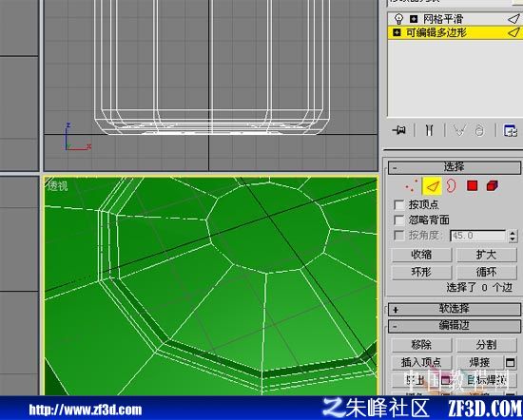Select Polygon sub-object mode icon
This screenshot has height=420, width=523.
pyautogui.click(x=472, y=185)
